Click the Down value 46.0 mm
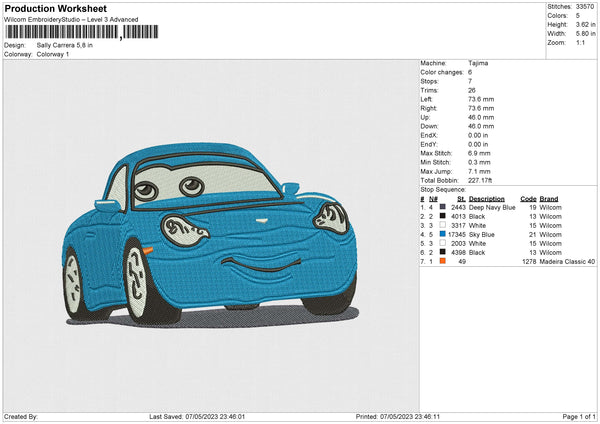 coord(481,126)
